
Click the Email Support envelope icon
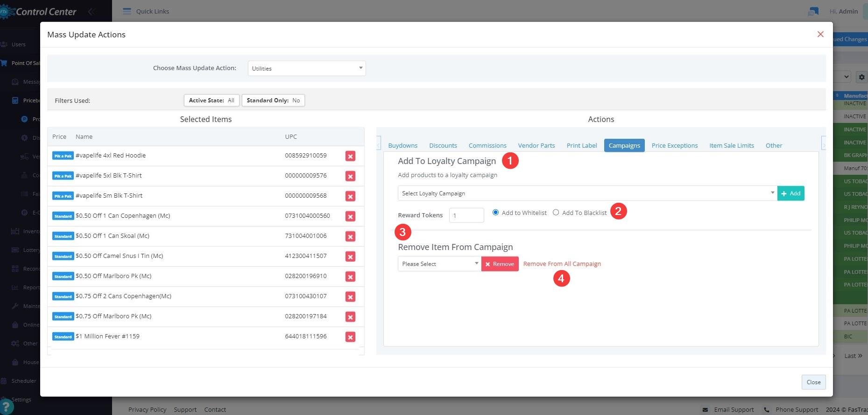(705, 410)
